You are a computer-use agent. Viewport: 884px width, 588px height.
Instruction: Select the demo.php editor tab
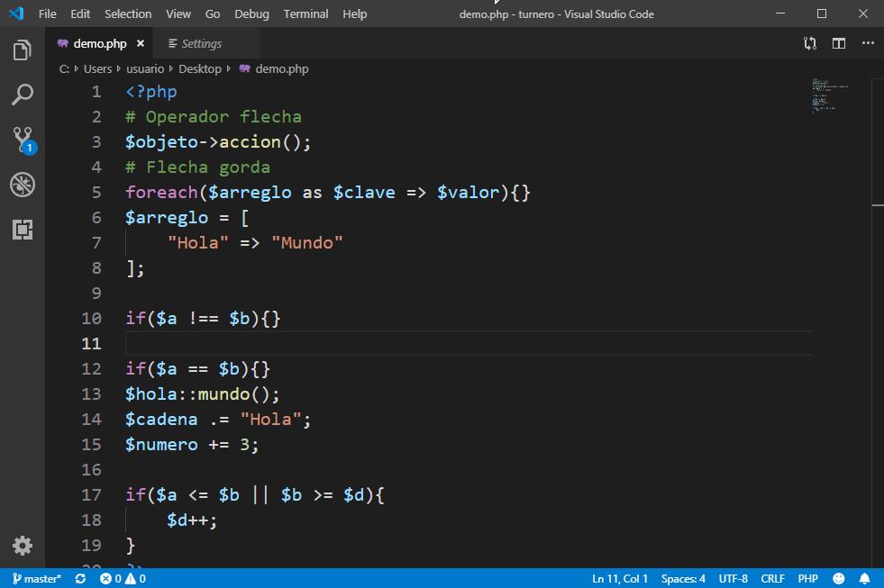point(100,43)
